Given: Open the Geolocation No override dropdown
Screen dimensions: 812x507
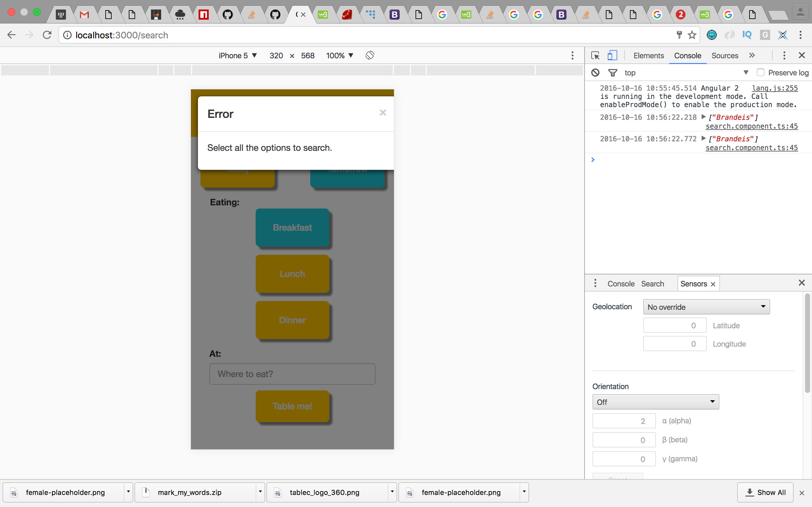Looking at the screenshot, I should point(706,307).
